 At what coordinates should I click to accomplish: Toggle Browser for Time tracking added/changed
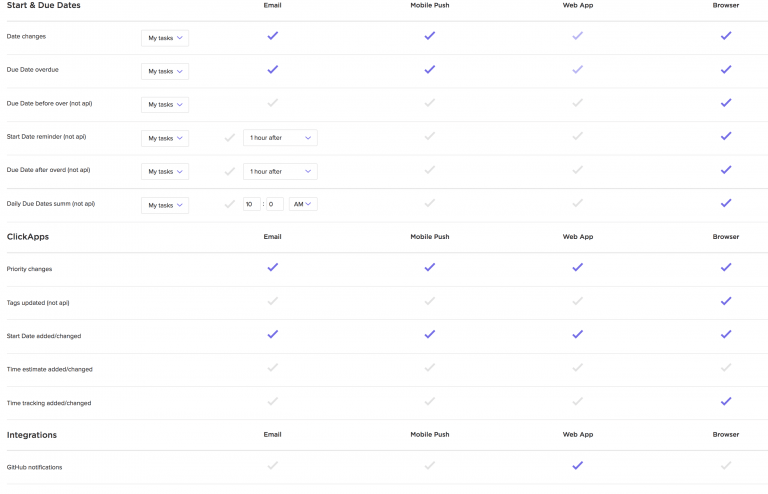coord(726,402)
